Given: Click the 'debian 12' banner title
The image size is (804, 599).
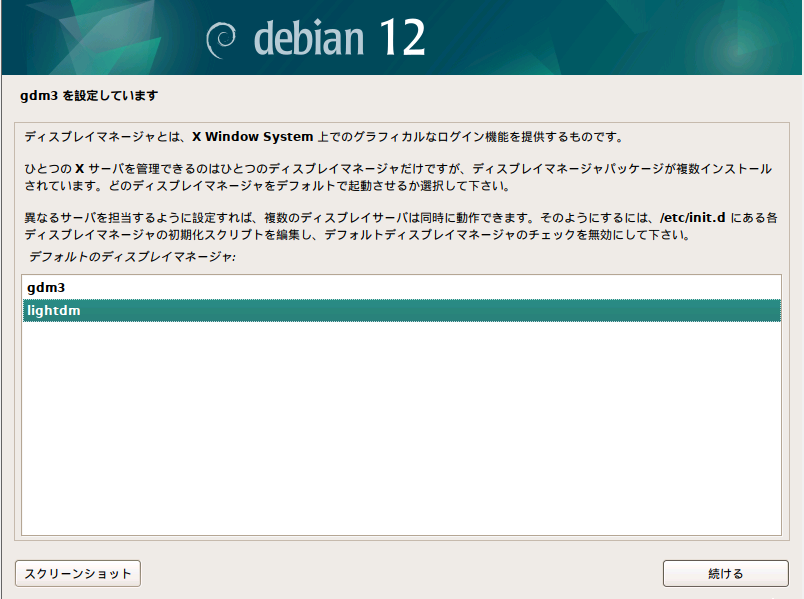Looking at the screenshot, I should pos(339,38).
